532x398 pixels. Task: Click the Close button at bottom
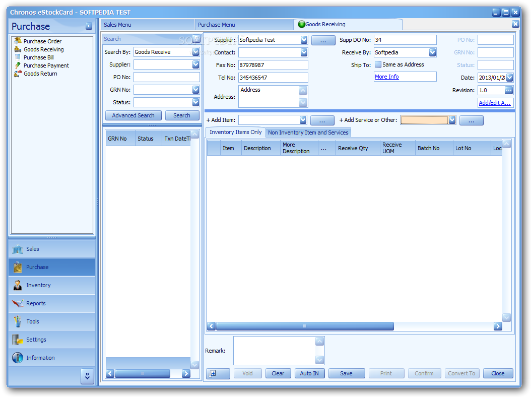pyautogui.click(x=498, y=374)
